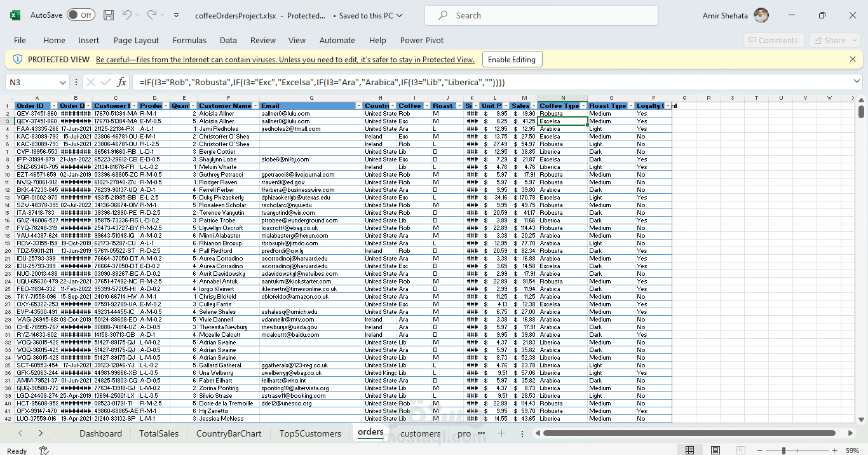Screen dimensions: 868x455
Task: Open the Order ID filter dropdown
Action: (x=55, y=106)
